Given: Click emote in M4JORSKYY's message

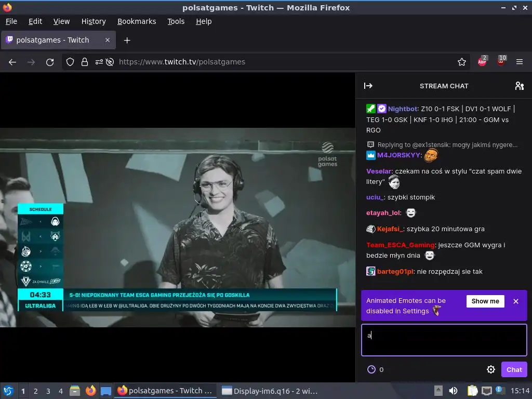Looking at the screenshot, I should click(431, 155).
